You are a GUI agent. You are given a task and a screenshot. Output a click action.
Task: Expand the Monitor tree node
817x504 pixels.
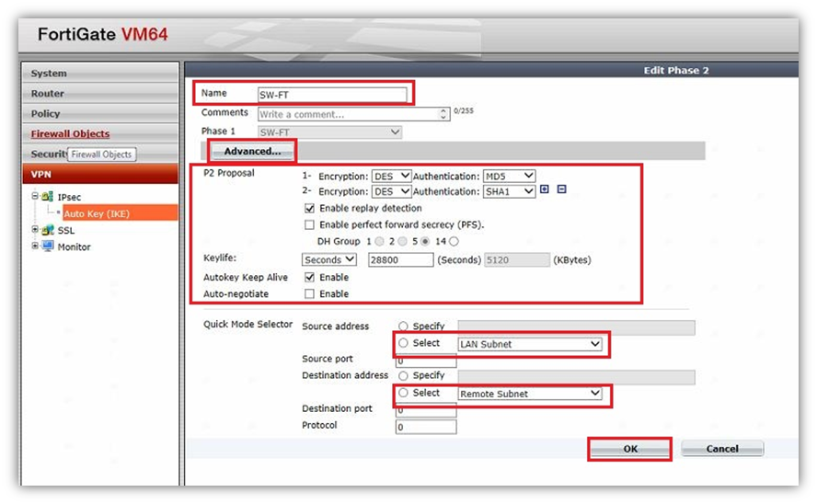tap(35, 246)
